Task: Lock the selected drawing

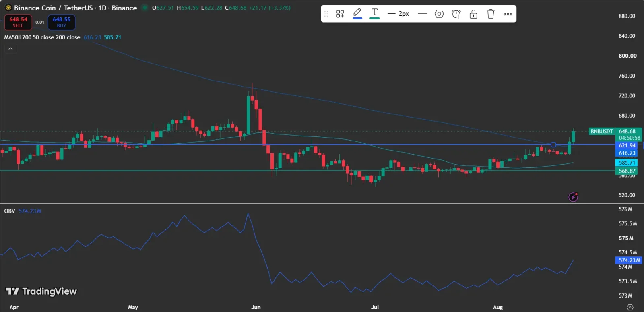Action: (x=473, y=14)
